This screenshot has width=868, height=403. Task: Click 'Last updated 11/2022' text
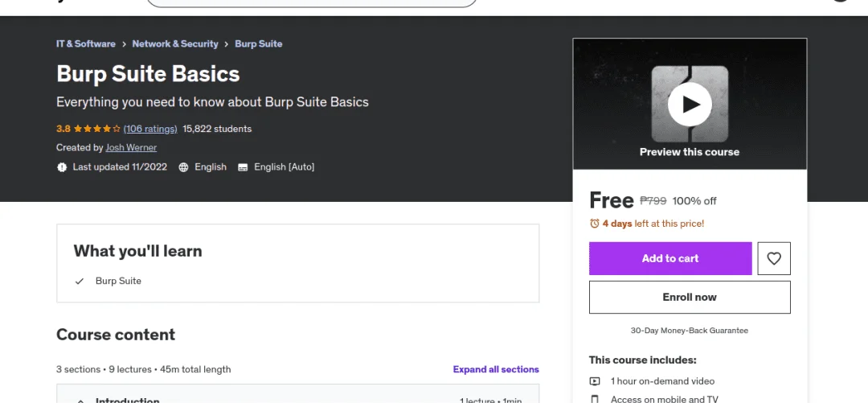coord(120,167)
